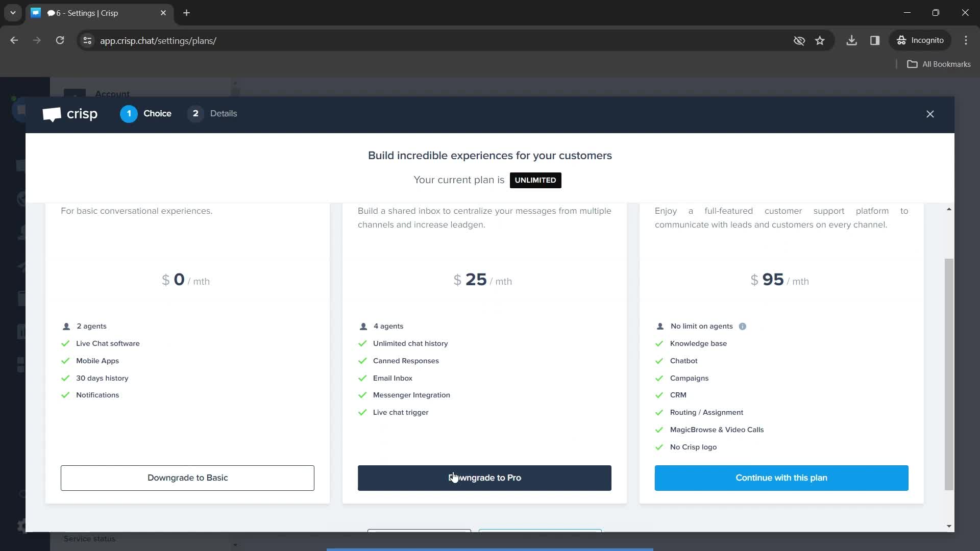The image size is (980, 551).
Task: Select step 1 Choice
Action: pos(146,114)
